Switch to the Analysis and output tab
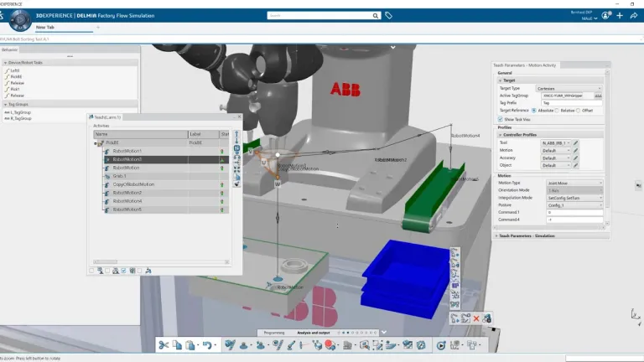Viewport: 644px width, 362px height. point(314,333)
